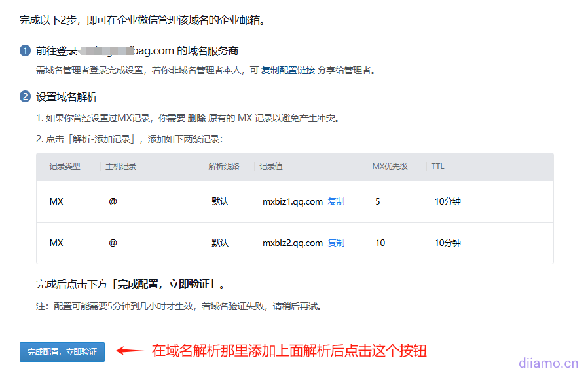The height and width of the screenshot is (375, 588).
Task: Select the MX priority 5 cell
Action: [378, 202]
